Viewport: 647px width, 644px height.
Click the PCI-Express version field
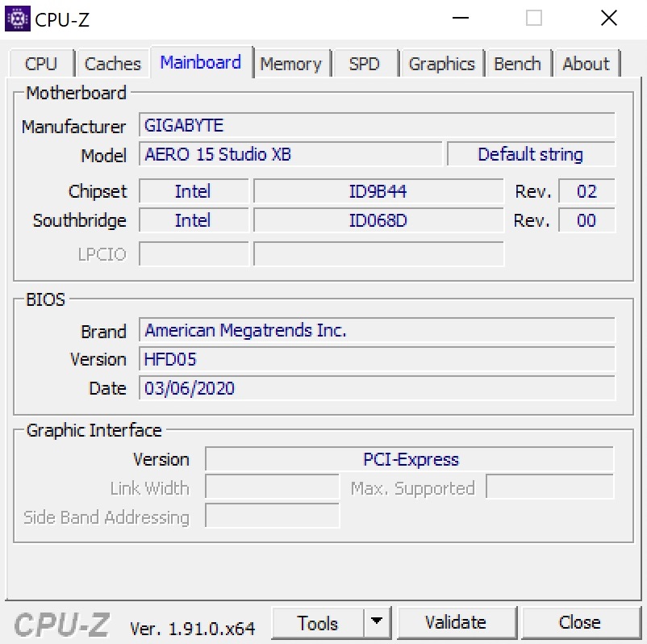(x=409, y=459)
